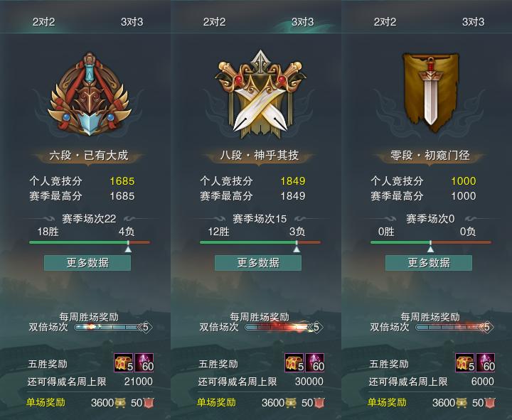Image resolution: width=512 pixels, height=420 pixels.
Task: Click the treasure chest icon in right panel
Action: pos(465,362)
